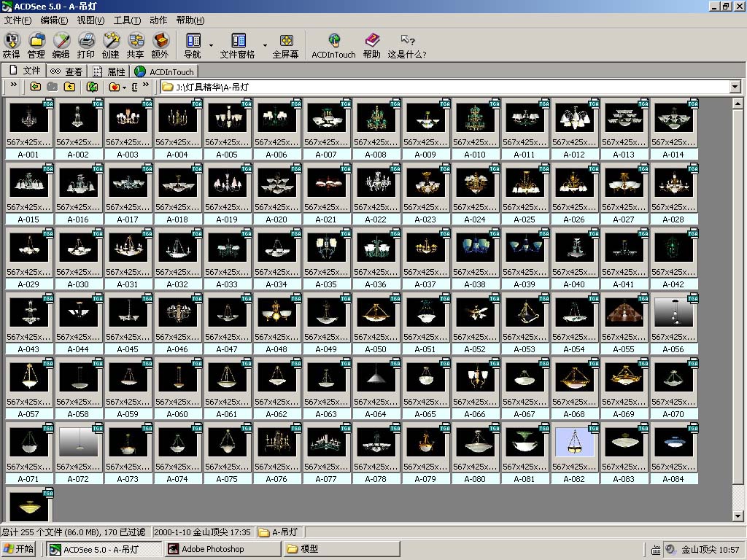
Task: Switch to the 查看 tab
Action: (x=66, y=71)
